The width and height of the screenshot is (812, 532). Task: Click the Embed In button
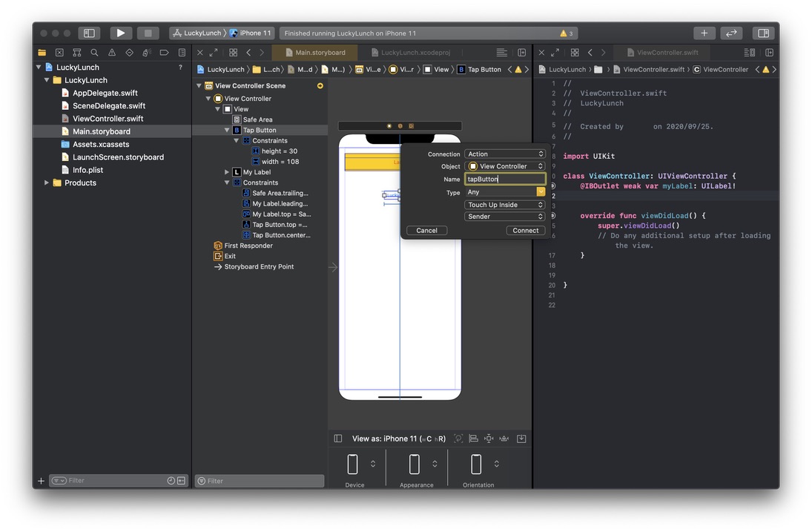click(x=521, y=439)
